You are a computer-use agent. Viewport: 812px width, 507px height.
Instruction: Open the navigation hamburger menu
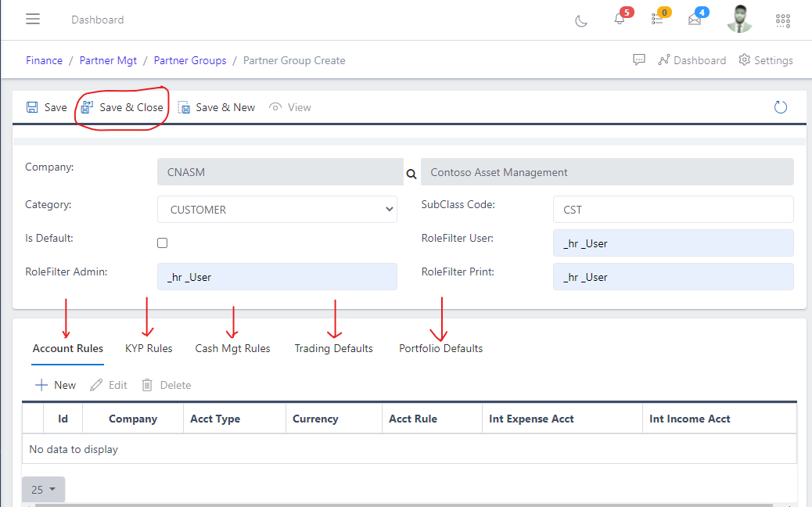(x=32, y=19)
